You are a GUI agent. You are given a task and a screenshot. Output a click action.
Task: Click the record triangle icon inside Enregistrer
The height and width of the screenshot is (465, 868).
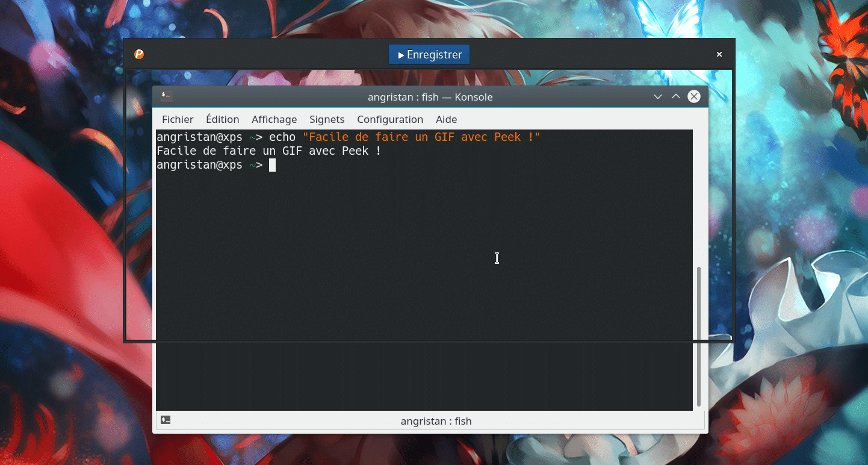click(400, 54)
